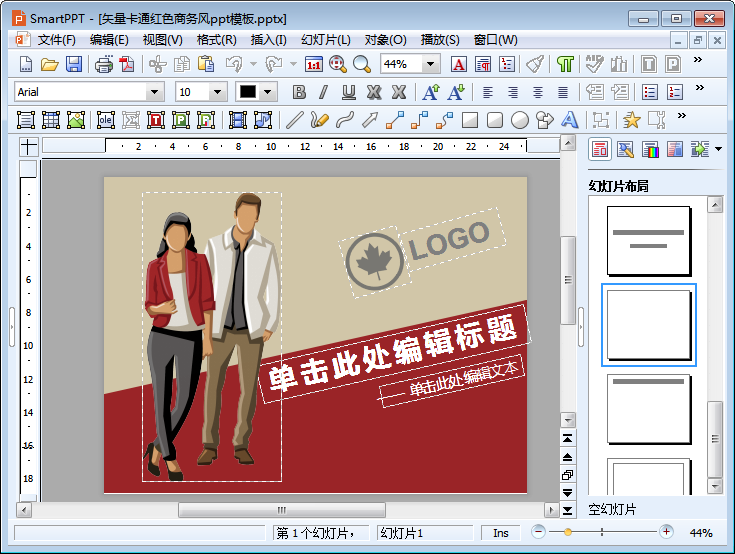Image resolution: width=735 pixels, height=554 pixels.
Task: Go to the previous slide button
Action: click(567, 457)
